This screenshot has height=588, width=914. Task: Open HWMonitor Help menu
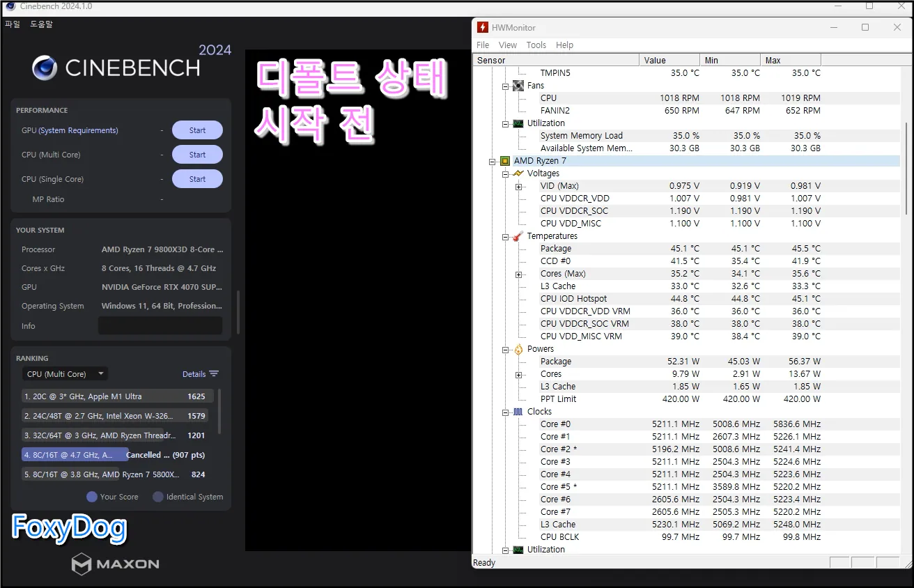coord(565,45)
